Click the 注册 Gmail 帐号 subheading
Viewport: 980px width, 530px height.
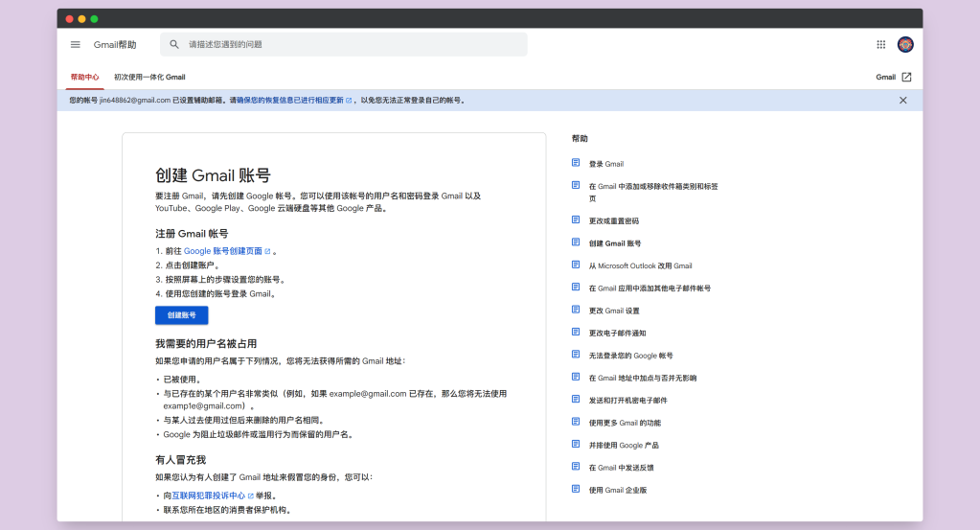click(x=192, y=234)
